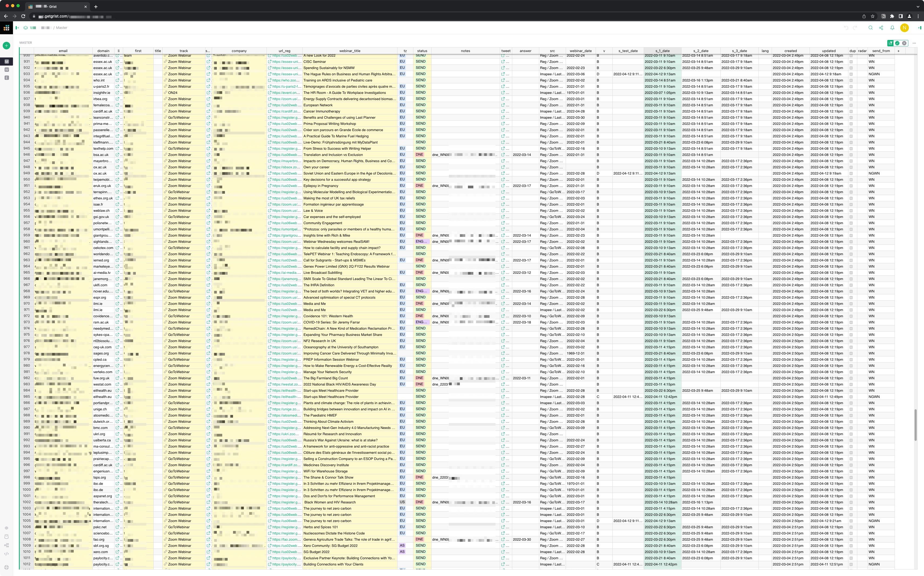Click the green Add New plus button
Image resolution: width=924 pixels, height=576 pixels.
[6, 46]
